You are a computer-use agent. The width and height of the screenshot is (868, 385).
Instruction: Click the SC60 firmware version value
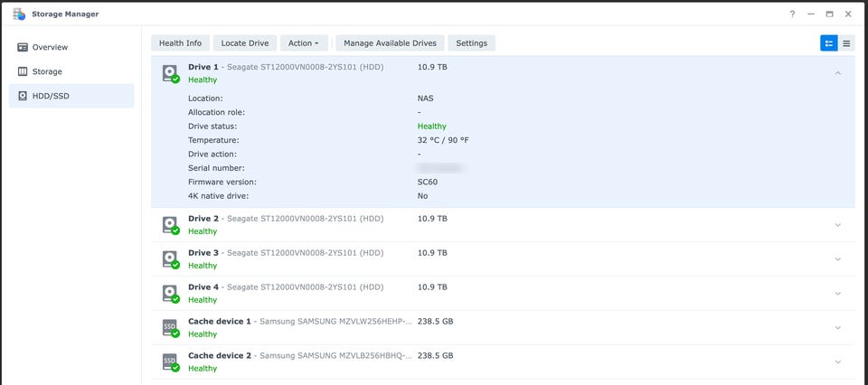tap(428, 182)
